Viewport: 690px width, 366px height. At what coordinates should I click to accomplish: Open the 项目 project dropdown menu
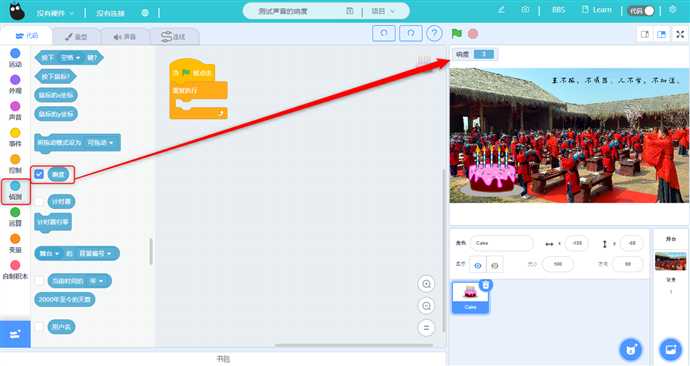click(x=383, y=11)
